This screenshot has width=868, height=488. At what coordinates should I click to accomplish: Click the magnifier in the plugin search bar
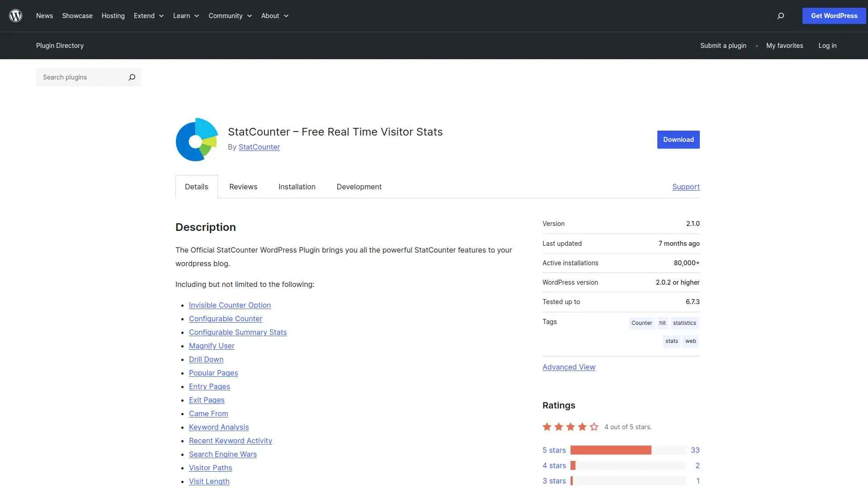click(x=132, y=77)
